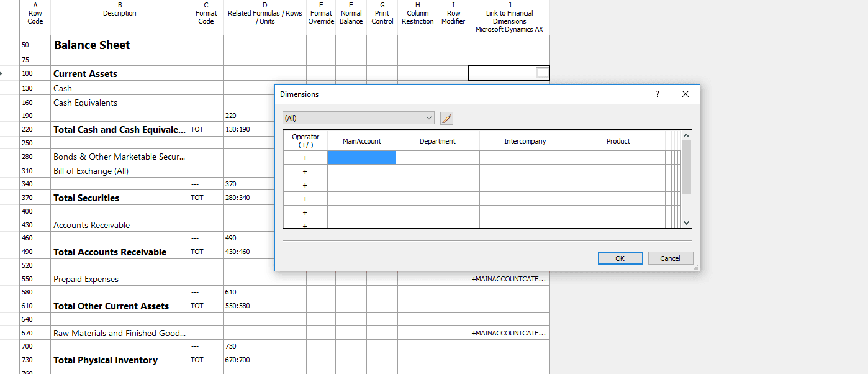Click the MainAccount column header
868x374 pixels.
(361, 141)
